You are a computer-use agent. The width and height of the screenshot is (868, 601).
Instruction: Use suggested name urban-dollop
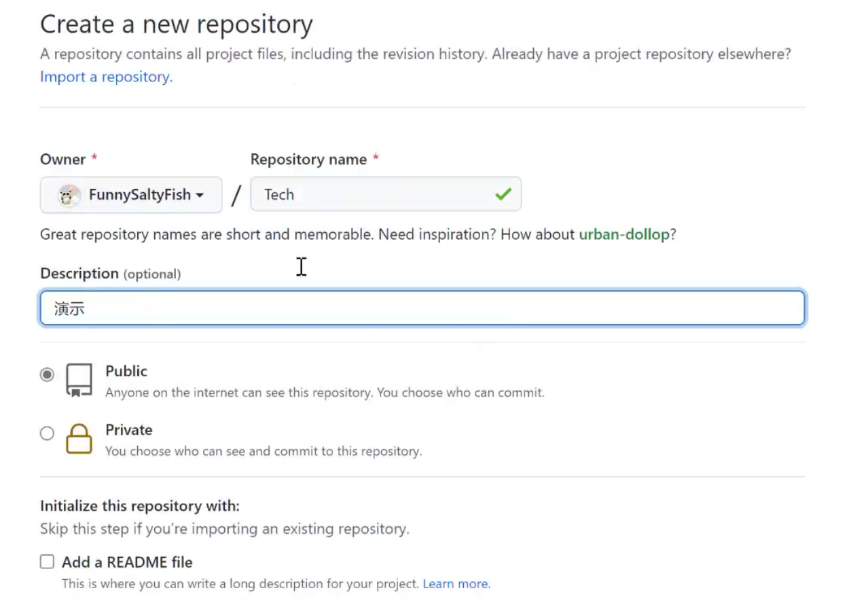click(x=624, y=234)
